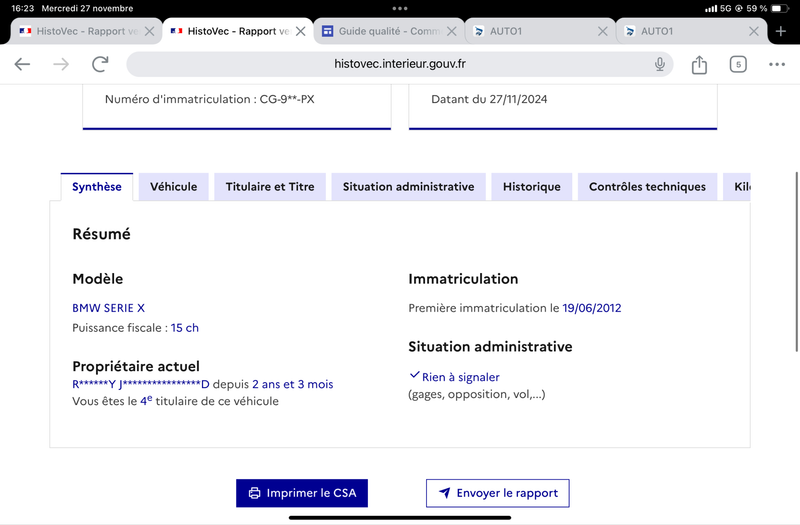Tap the Rien à signaler status
800x525 pixels.
click(461, 377)
